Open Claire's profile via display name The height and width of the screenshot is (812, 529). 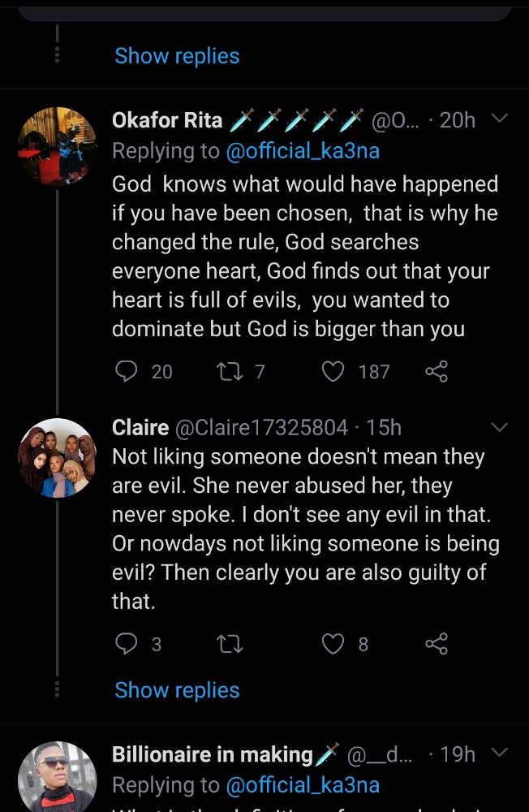(140, 427)
